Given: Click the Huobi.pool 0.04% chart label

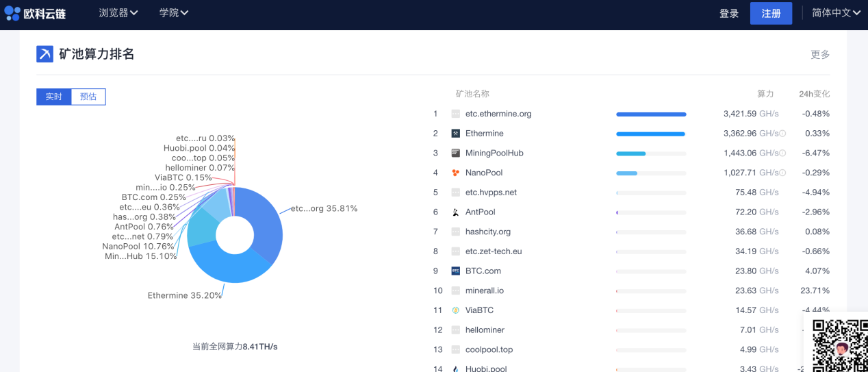Looking at the screenshot, I should pos(199,148).
